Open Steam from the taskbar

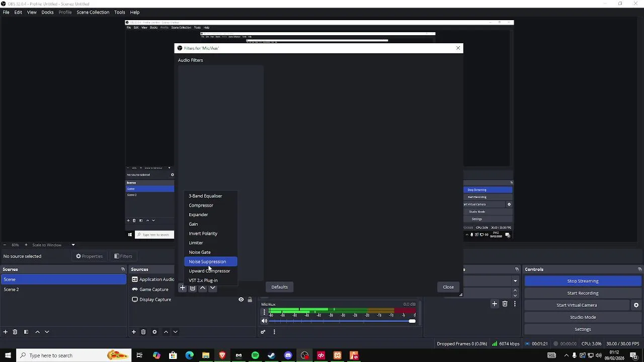tap(271, 355)
